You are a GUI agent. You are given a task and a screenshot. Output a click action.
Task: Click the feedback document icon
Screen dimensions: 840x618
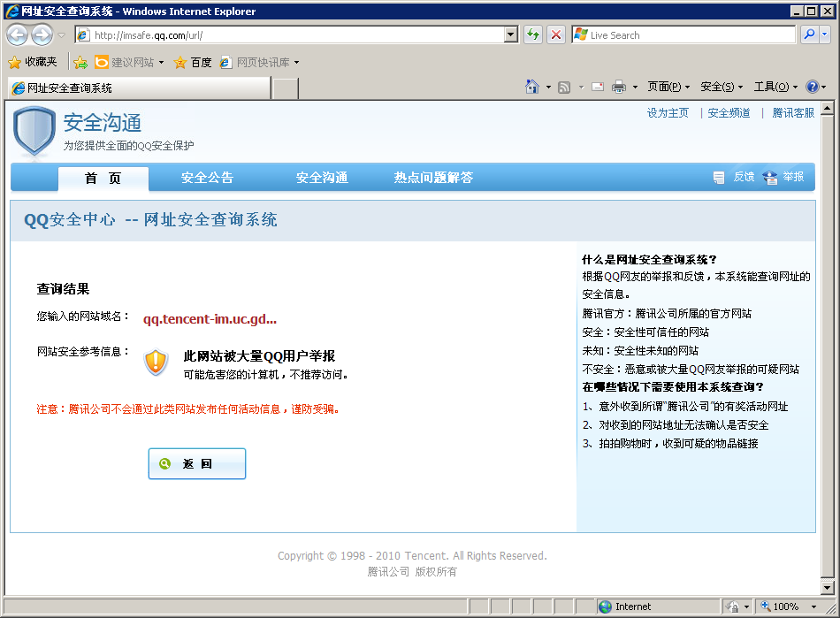coord(719,177)
